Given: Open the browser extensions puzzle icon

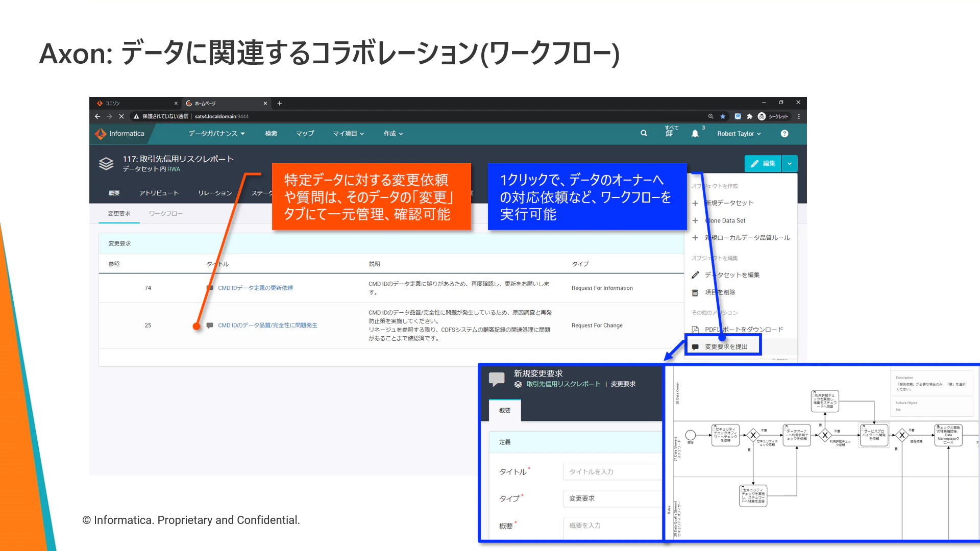Looking at the screenshot, I should [749, 116].
